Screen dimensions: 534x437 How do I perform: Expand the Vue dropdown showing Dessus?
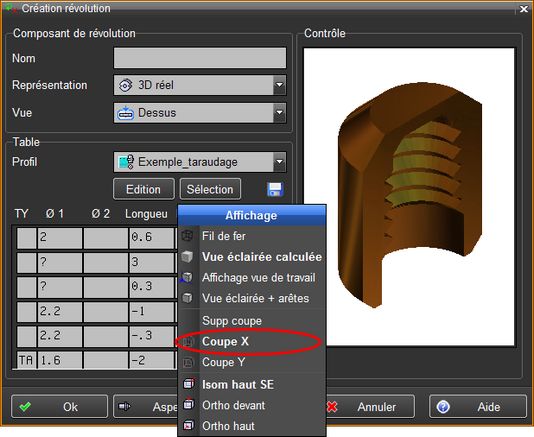[279, 112]
